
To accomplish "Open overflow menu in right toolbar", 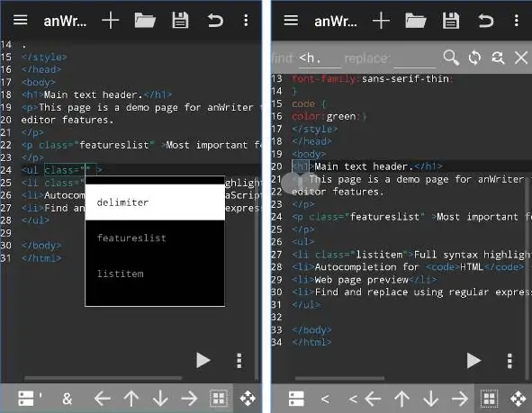I will (x=517, y=21).
